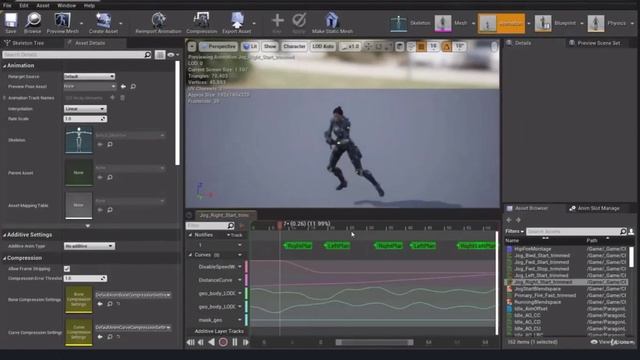Toggle the Allow Frame Stripping checkbox
Viewport: 640px width, 360px height.
click(67, 269)
